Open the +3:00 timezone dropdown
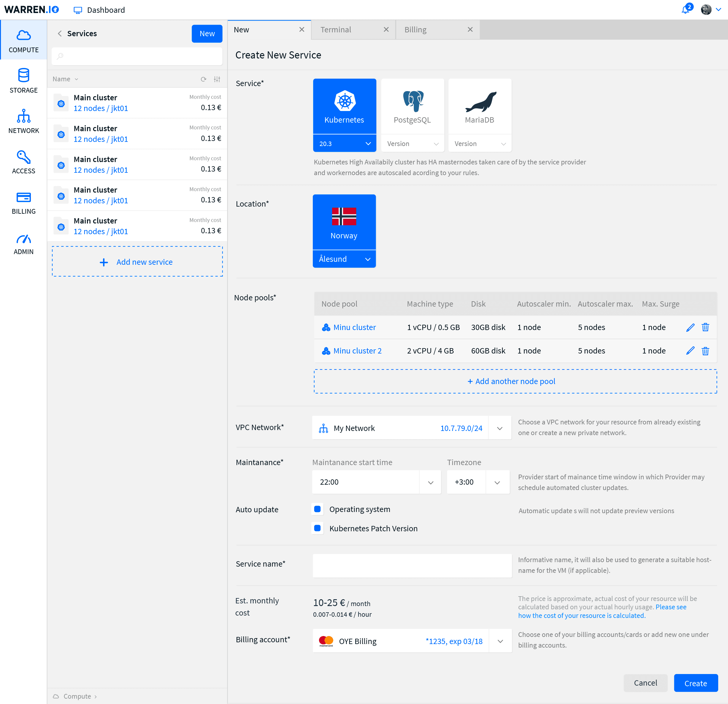Viewport: 728px width, 704px height. tap(497, 482)
